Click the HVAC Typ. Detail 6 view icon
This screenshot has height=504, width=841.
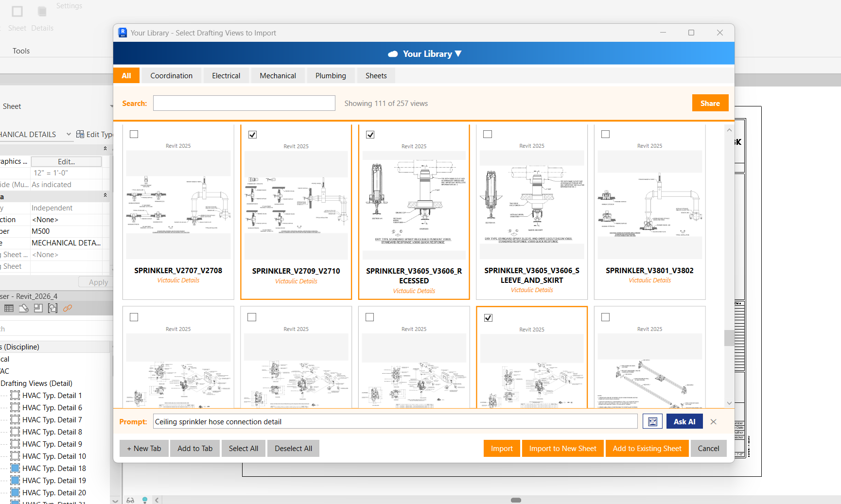pos(15,407)
